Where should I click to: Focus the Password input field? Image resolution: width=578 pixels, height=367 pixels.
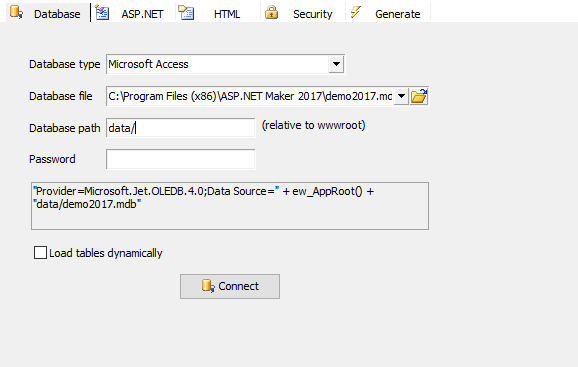[x=181, y=159]
